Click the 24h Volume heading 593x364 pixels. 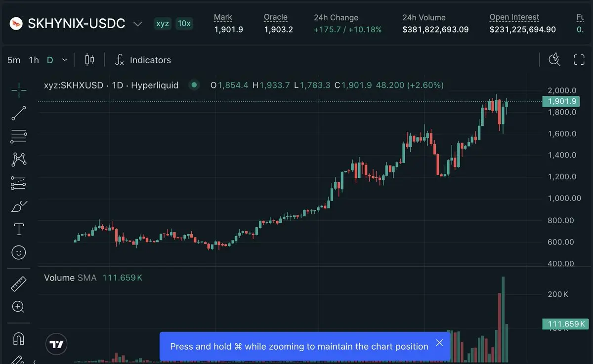click(x=424, y=17)
